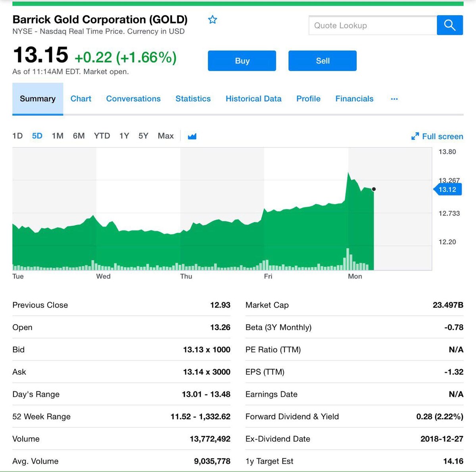Image resolution: width=476 pixels, height=472 pixels.
Task: Switch chart range to 1M
Action: pyautogui.click(x=58, y=136)
